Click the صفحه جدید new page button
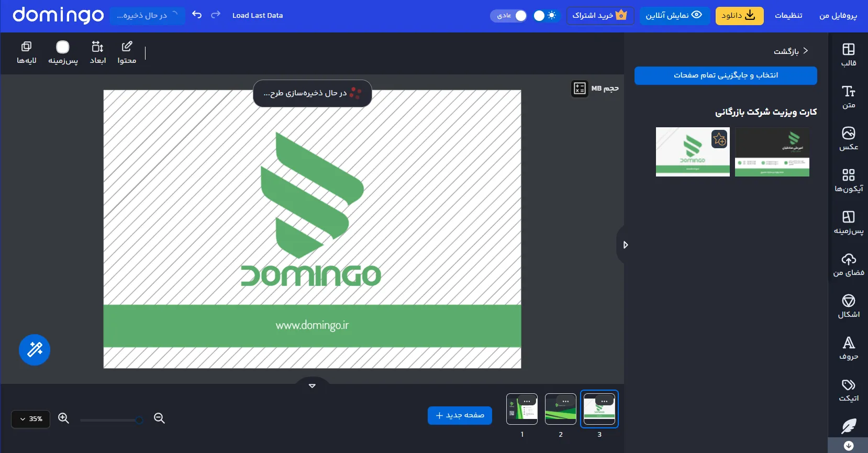The height and width of the screenshot is (453, 868). click(x=460, y=415)
